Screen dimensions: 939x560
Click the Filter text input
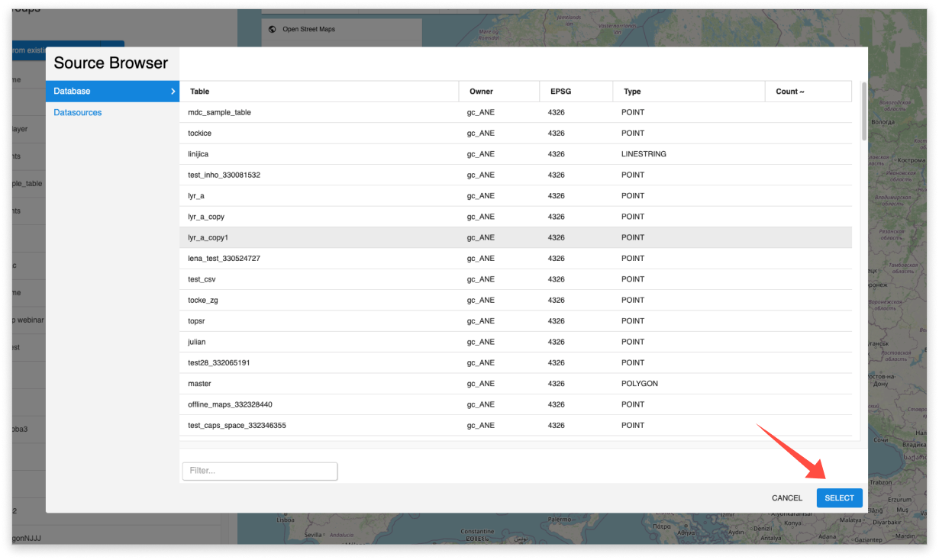coord(260,471)
